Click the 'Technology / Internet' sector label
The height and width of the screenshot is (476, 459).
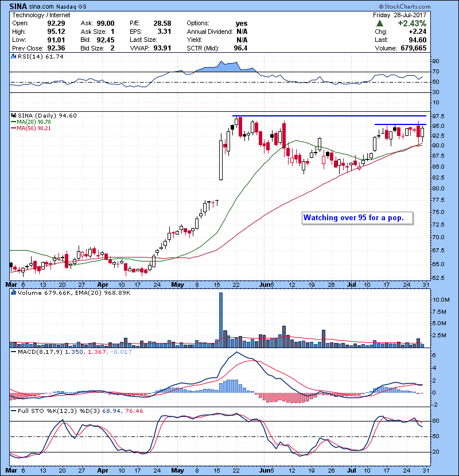click(41, 15)
